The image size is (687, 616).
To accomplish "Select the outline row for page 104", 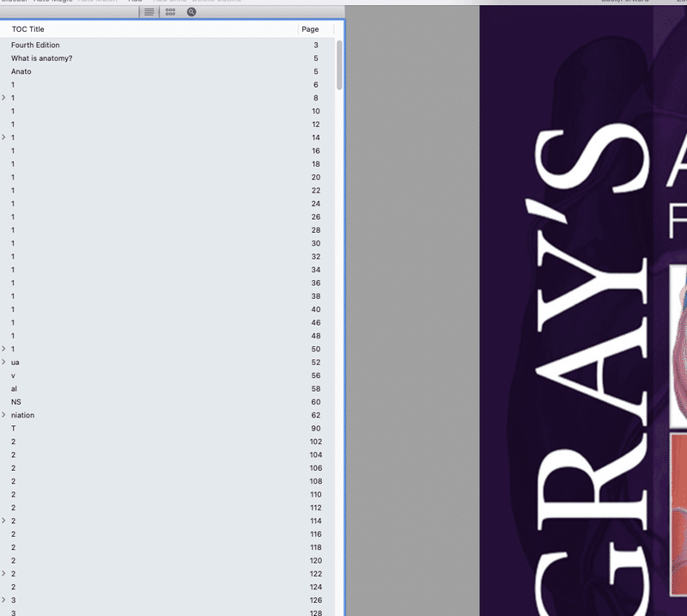I will click(167, 454).
